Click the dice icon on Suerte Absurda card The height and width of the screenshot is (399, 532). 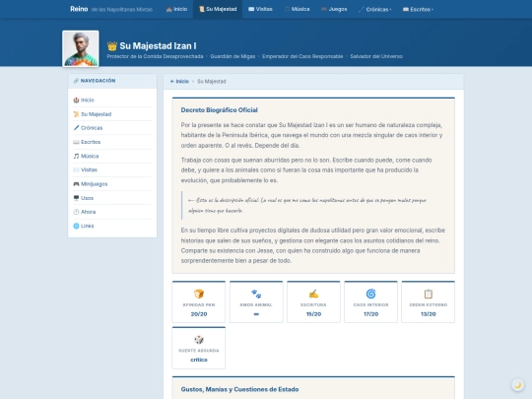[199, 339]
